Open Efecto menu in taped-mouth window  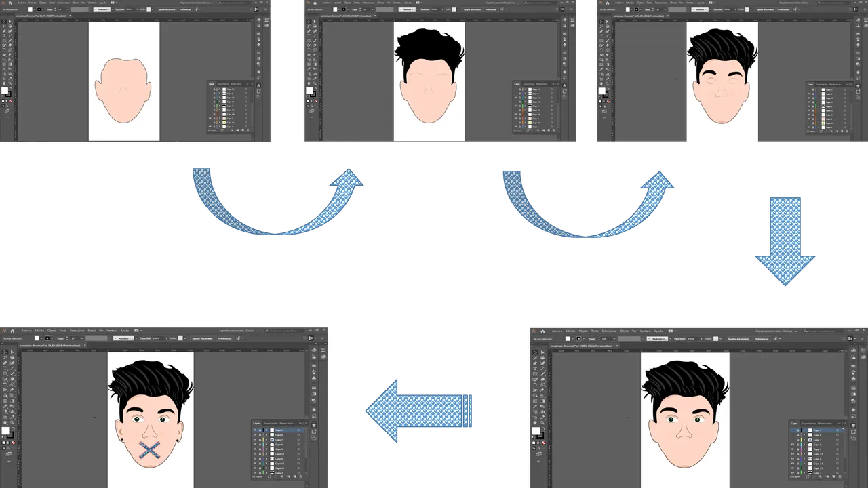(x=92, y=330)
